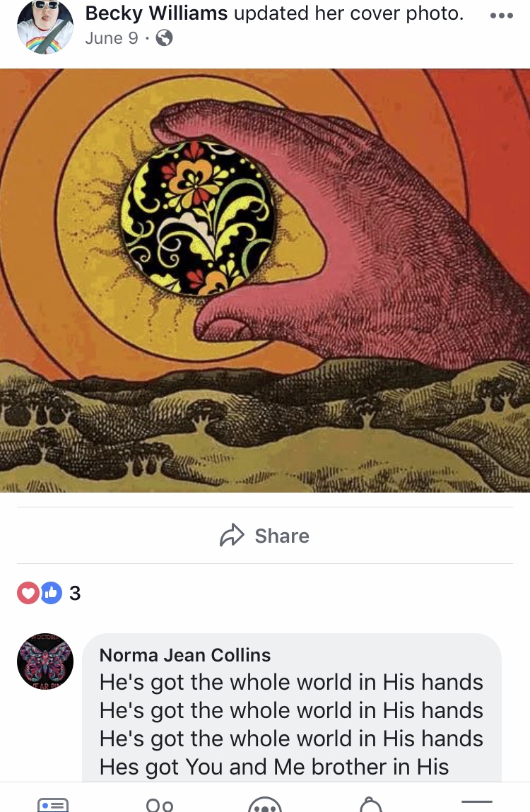
Task: Open the Friends tab icon
Action: point(160,805)
